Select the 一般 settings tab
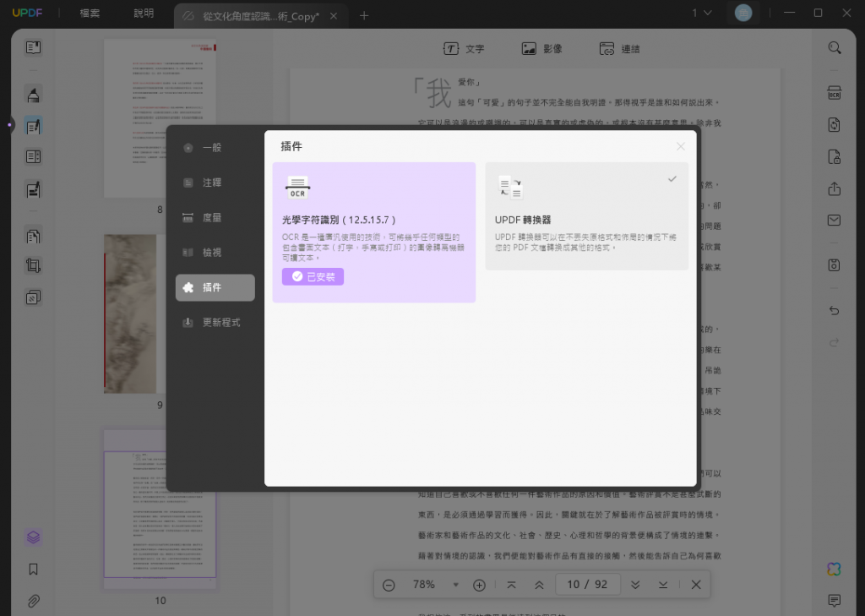 (x=215, y=148)
